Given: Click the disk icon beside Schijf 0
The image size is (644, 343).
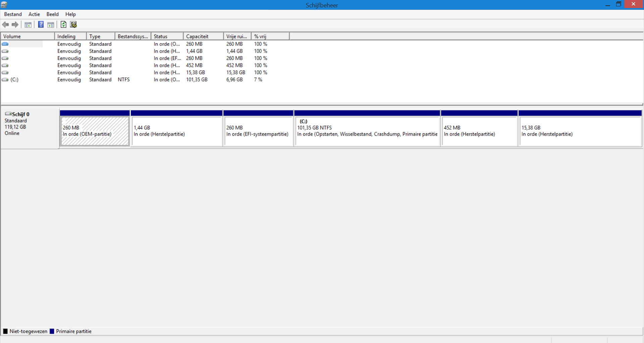Looking at the screenshot, I should (8, 114).
